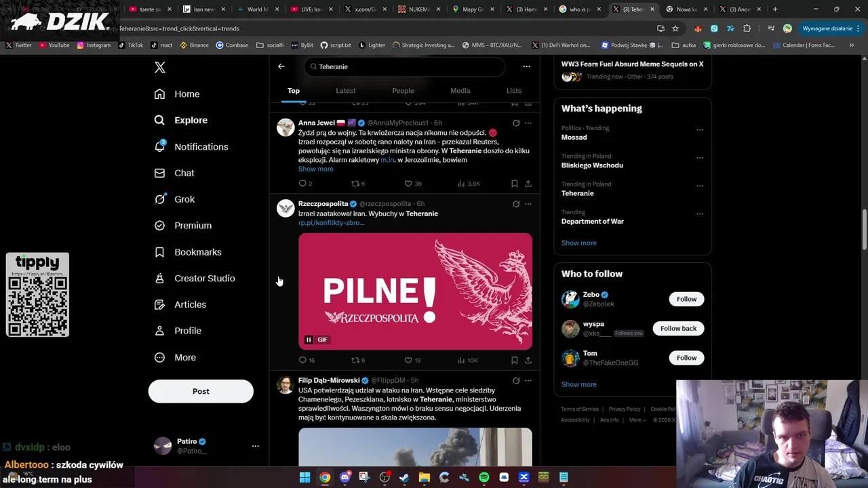Viewport: 868px width, 488px height.
Task: Click Grok icon on Filip Dąb-Mirowski's post
Action: (516, 381)
